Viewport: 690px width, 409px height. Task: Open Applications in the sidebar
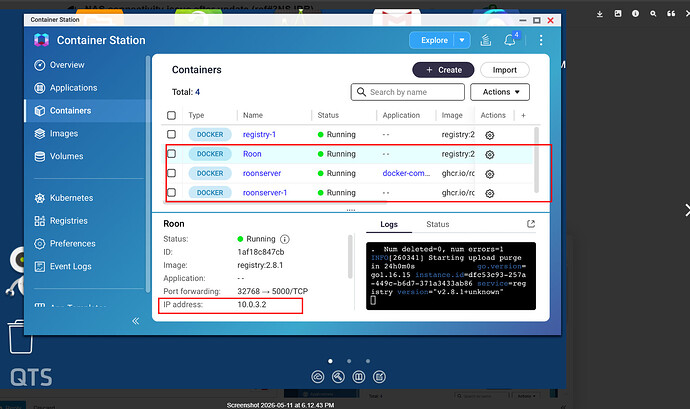[66, 88]
